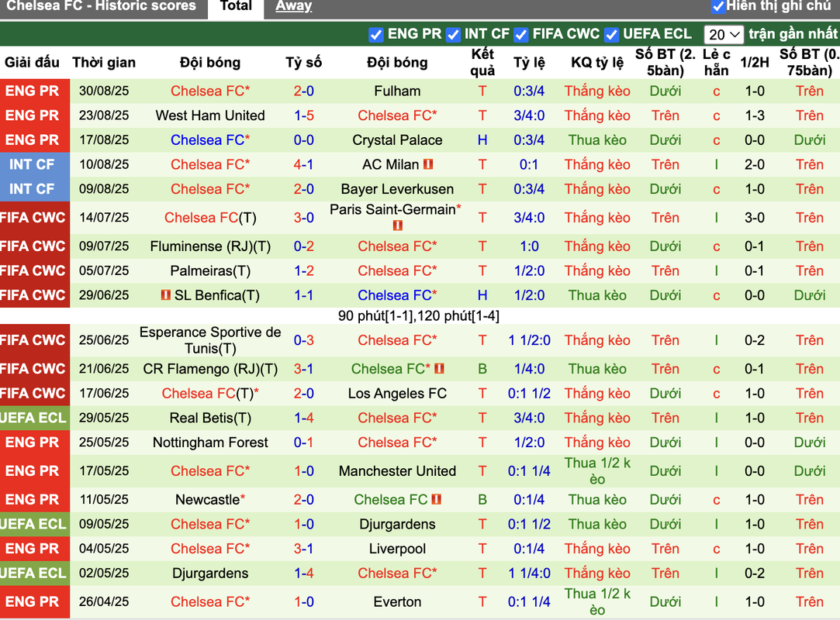Open Liverpool team link
This screenshot has height=620, width=840.
397,549
